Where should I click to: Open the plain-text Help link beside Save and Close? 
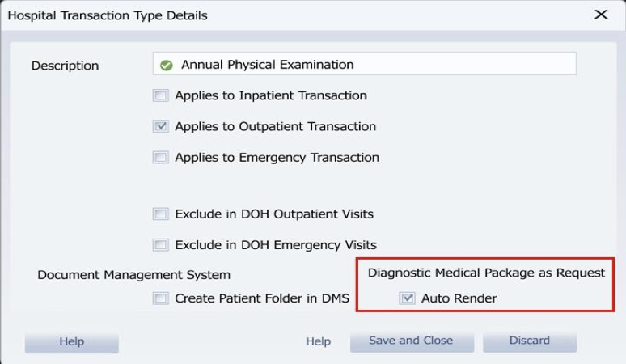click(x=318, y=341)
